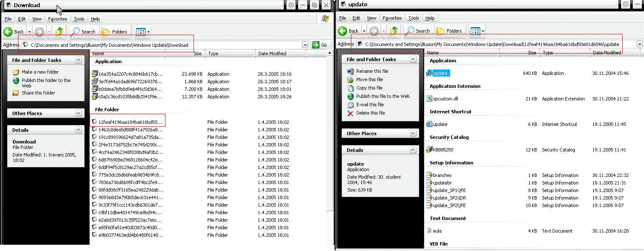Select the spcustom.dll file icon
This screenshot has height=251, width=644.
pyautogui.click(x=429, y=99)
